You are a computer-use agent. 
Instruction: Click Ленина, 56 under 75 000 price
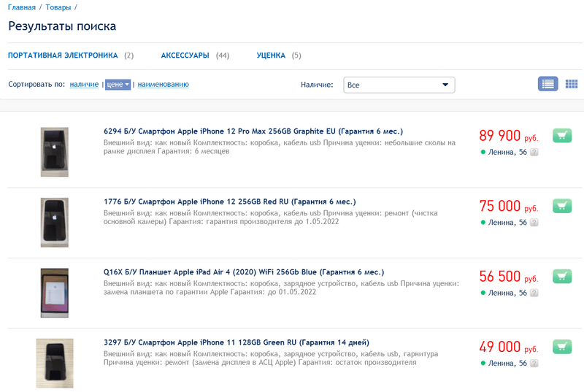pos(507,222)
